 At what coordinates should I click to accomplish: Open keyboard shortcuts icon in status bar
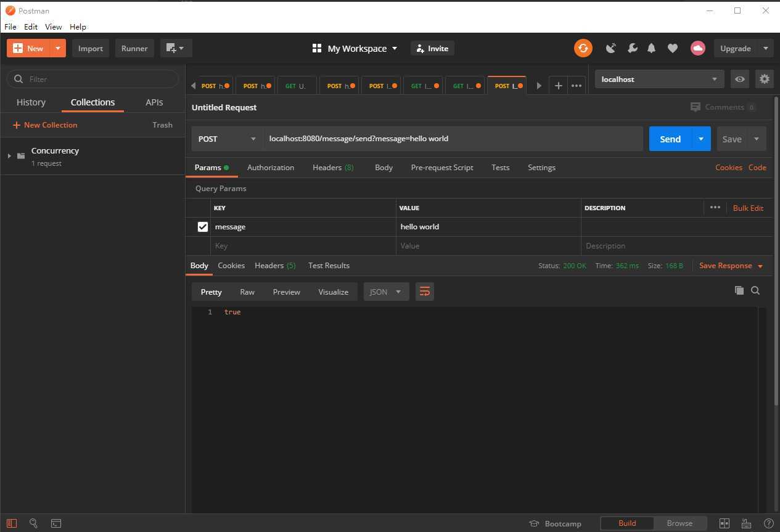tap(746, 523)
